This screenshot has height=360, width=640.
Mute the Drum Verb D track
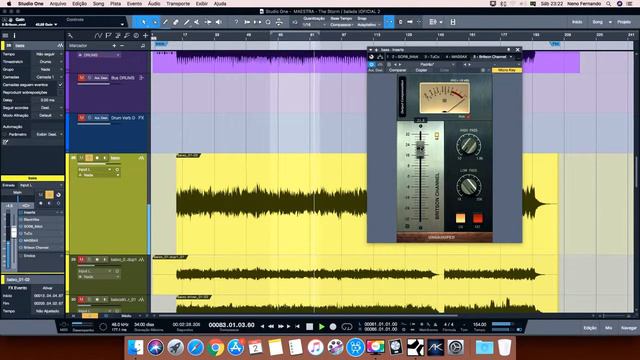(x=81, y=118)
